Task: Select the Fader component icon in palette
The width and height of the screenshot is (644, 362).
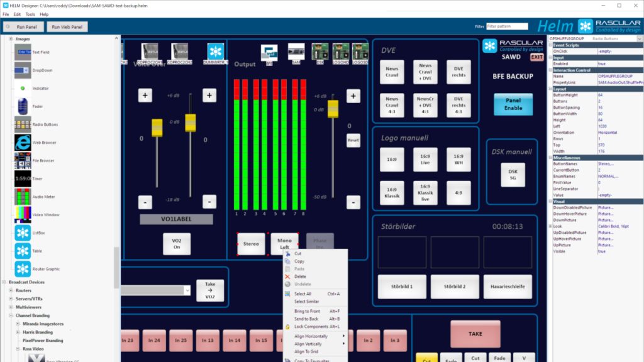Action: 23,106
